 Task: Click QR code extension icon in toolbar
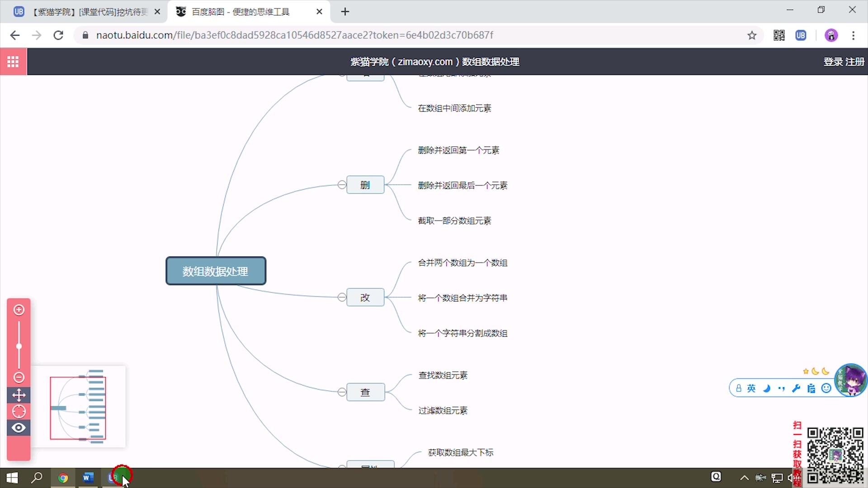tap(779, 35)
